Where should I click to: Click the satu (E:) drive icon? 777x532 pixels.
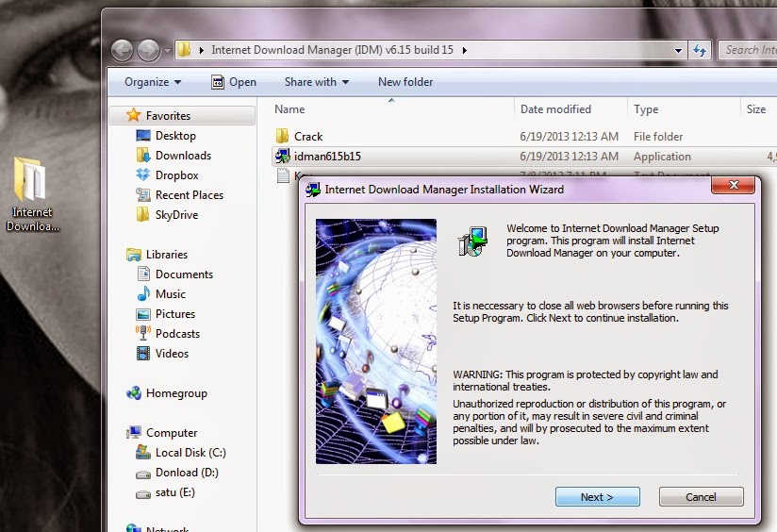143,494
